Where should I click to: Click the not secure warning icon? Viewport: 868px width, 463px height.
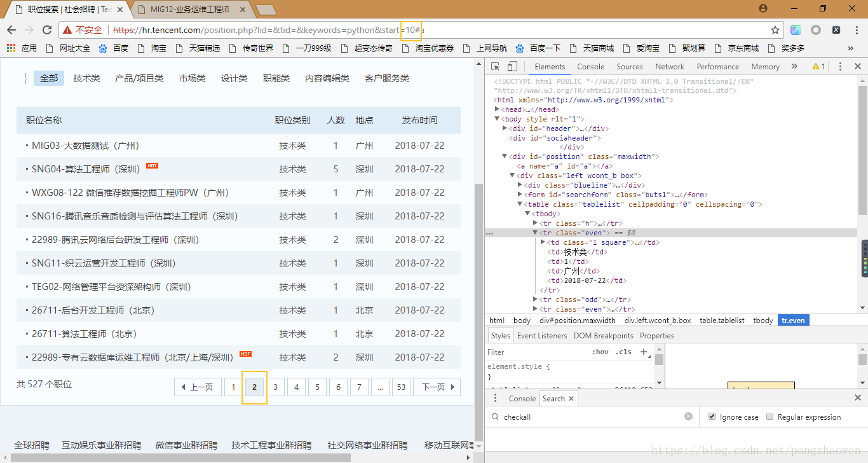[x=67, y=30]
